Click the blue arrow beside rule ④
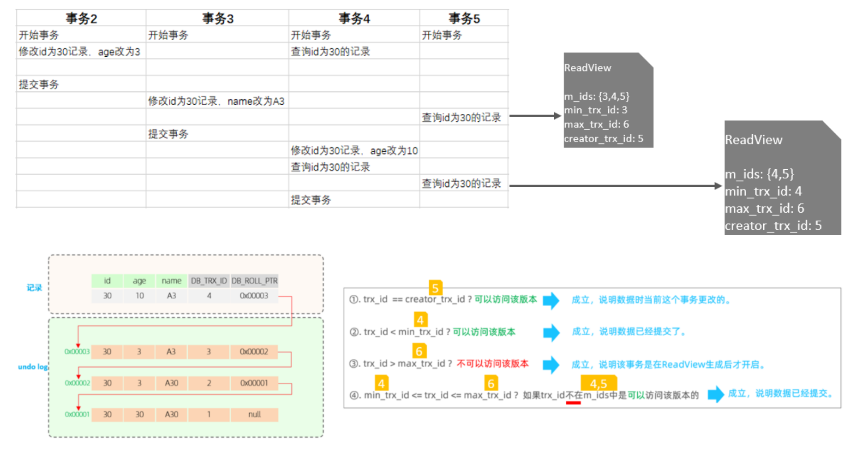This screenshot has height=452, width=868. tap(715, 394)
